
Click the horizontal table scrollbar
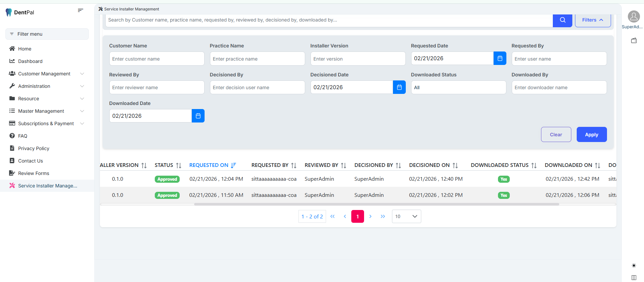click(376, 204)
